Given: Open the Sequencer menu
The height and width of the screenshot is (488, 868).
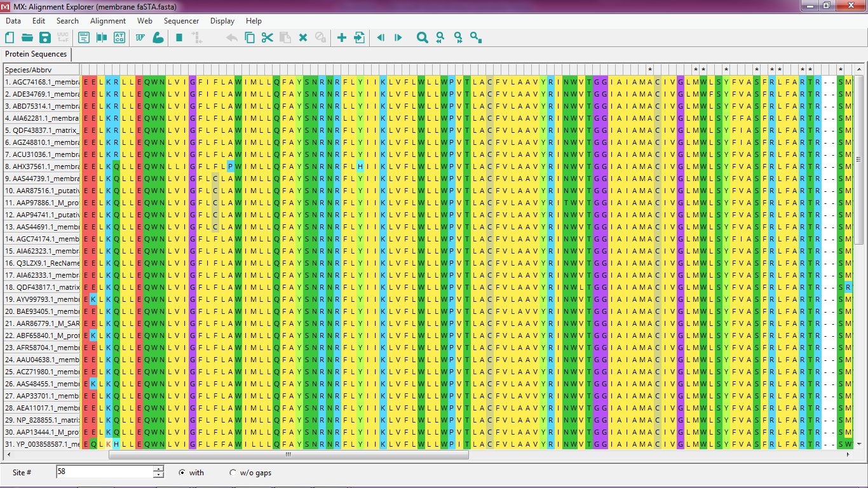Looking at the screenshot, I should tap(181, 21).
